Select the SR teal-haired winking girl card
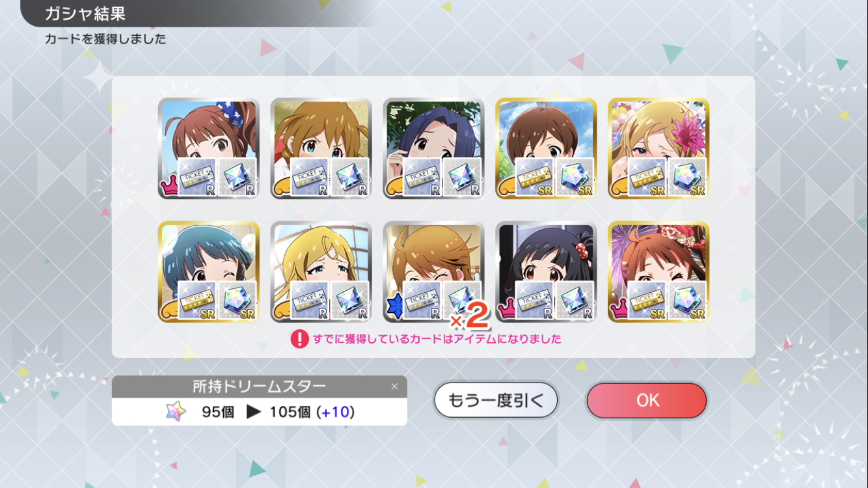The height and width of the screenshot is (488, 868). [209, 272]
